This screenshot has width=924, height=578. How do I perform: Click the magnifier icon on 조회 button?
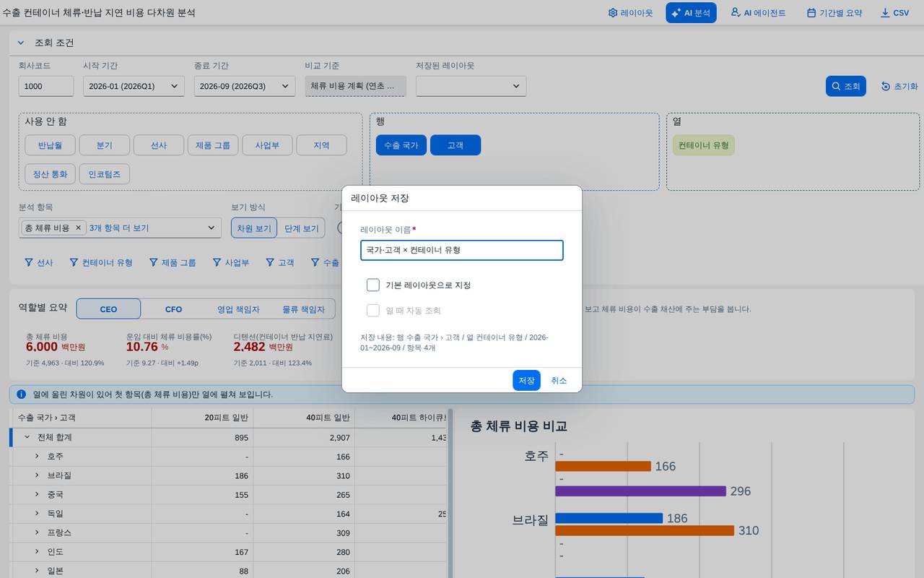[836, 86]
